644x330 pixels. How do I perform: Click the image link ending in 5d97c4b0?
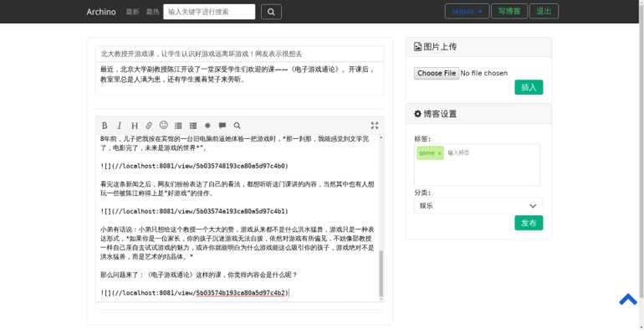click(x=194, y=166)
